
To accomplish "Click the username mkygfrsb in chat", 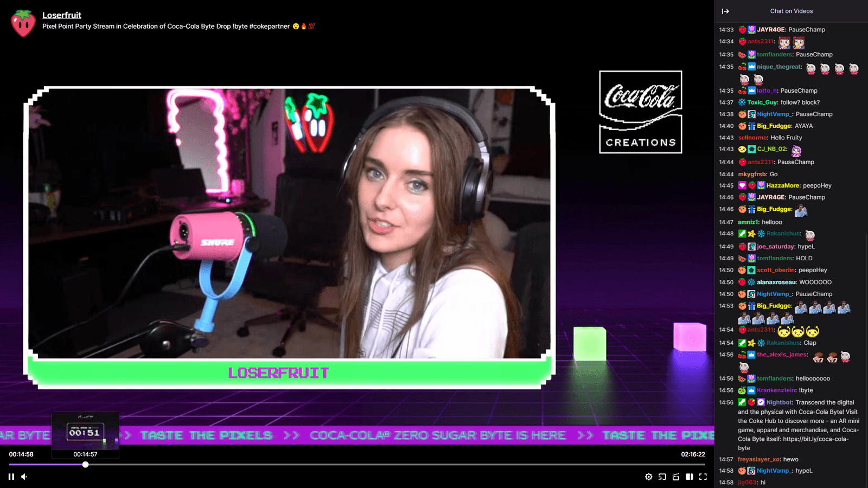I will [752, 174].
